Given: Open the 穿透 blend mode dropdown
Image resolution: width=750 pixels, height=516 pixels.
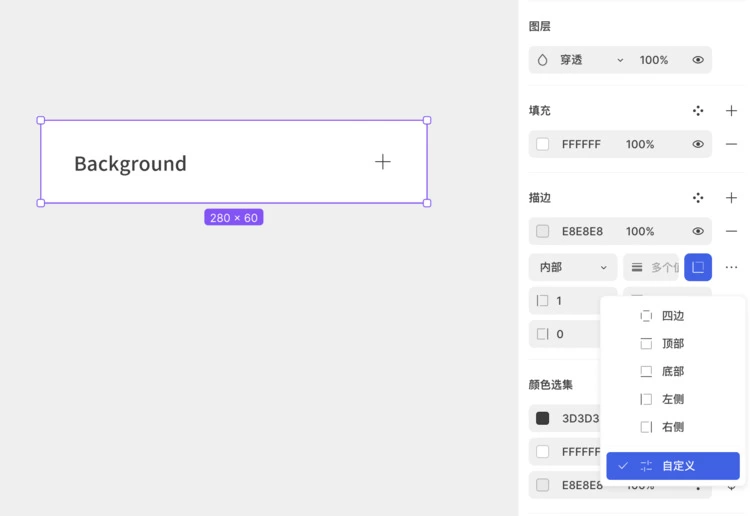Looking at the screenshot, I should (x=590, y=60).
